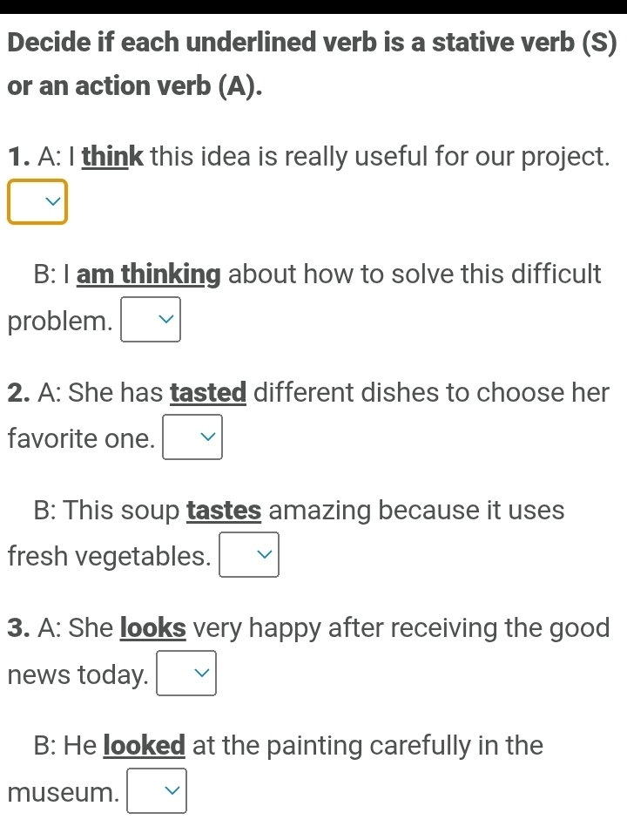Click the underlined verb 'think'

[112, 158]
